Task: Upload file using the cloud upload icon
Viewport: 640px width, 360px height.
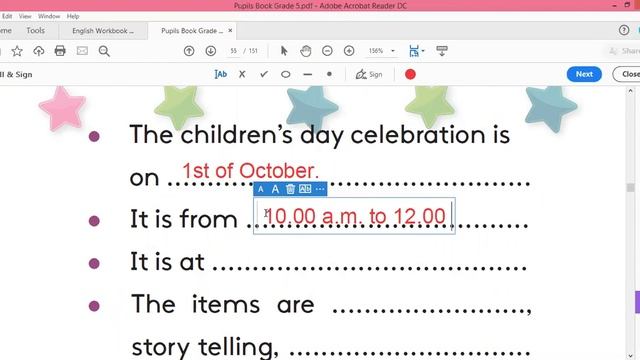Action: click(x=39, y=51)
